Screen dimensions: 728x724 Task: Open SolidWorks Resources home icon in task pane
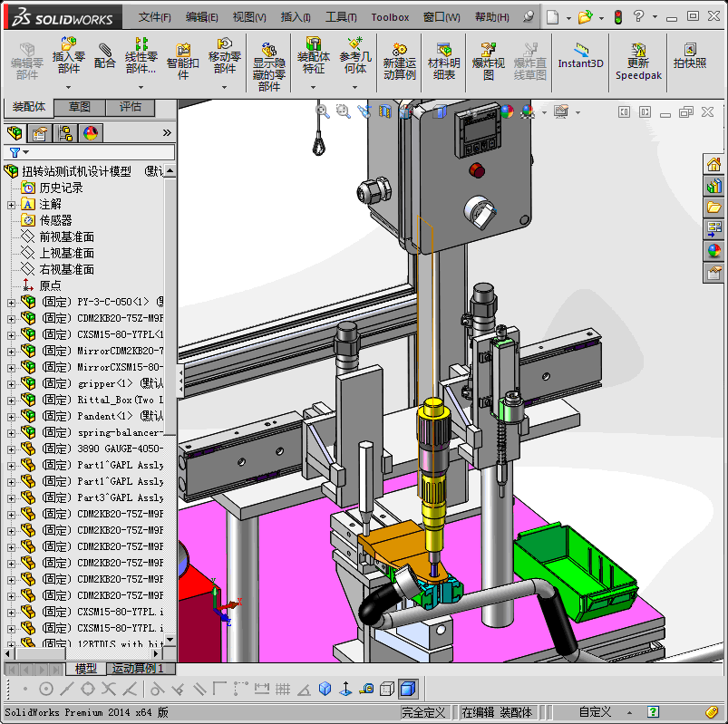point(713,164)
